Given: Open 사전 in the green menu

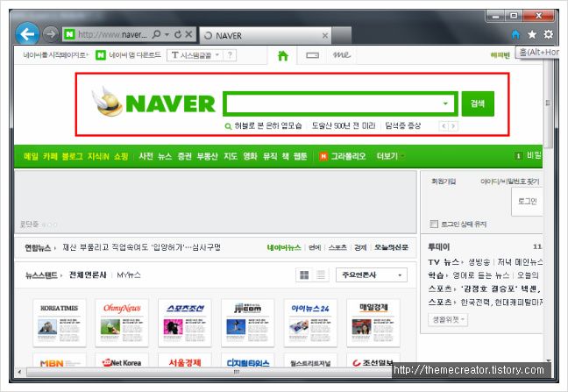Looking at the screenshot, I should (146, 156).
